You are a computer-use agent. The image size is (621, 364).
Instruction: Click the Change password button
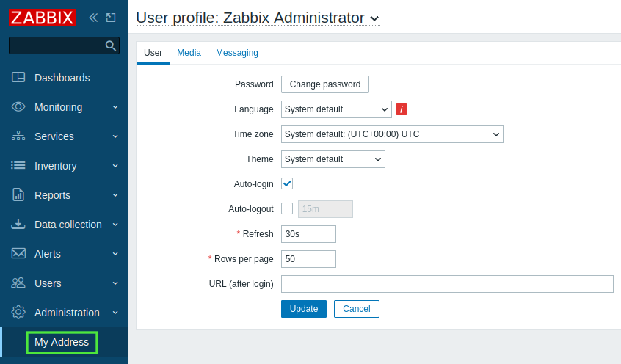[x=325, y=84]
